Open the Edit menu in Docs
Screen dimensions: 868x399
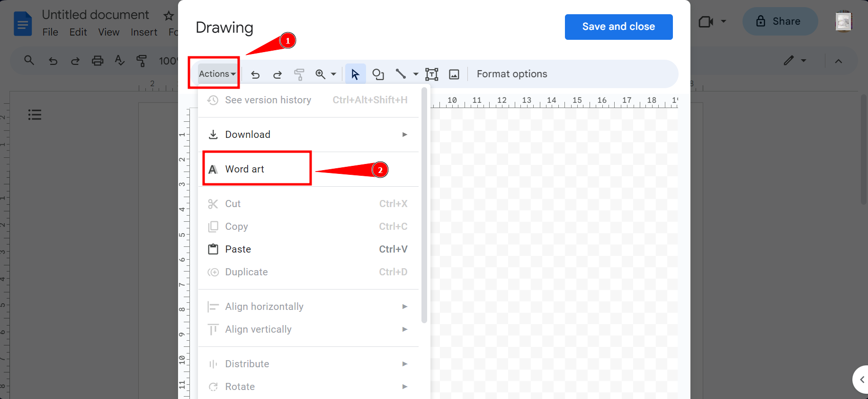(78, 32)
